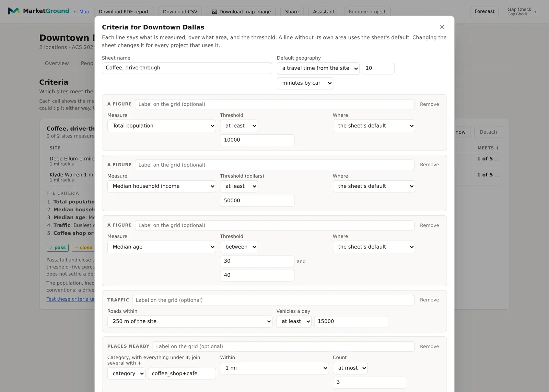Open the Roads within dropdown
The height and width of the screenshot is (392, 549).
[190, 321]
